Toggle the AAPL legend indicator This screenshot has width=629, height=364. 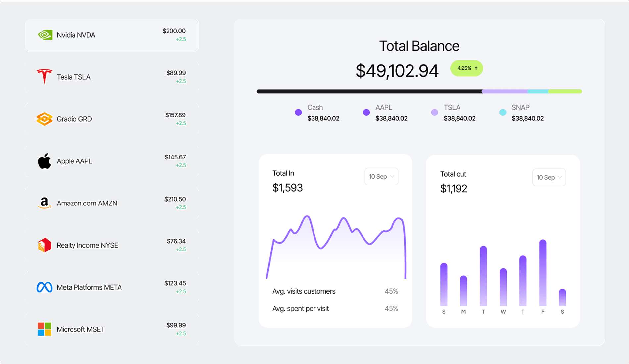coord(366,112)
